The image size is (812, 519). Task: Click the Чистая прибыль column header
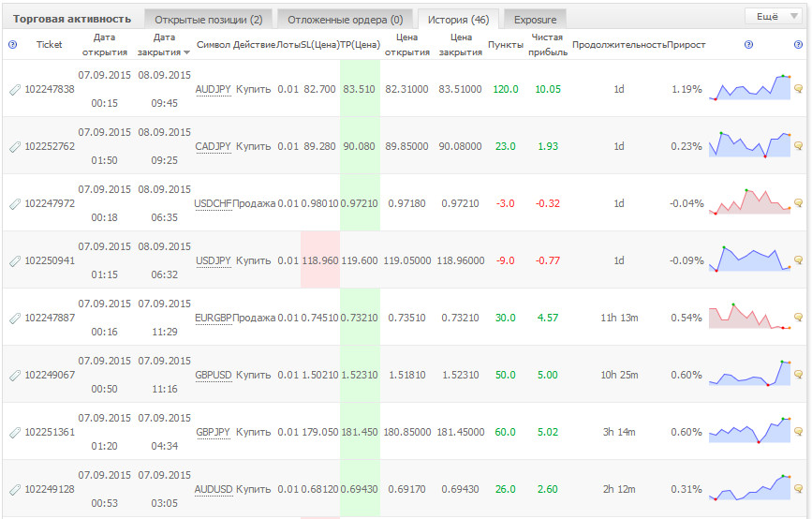pos(547,45)
